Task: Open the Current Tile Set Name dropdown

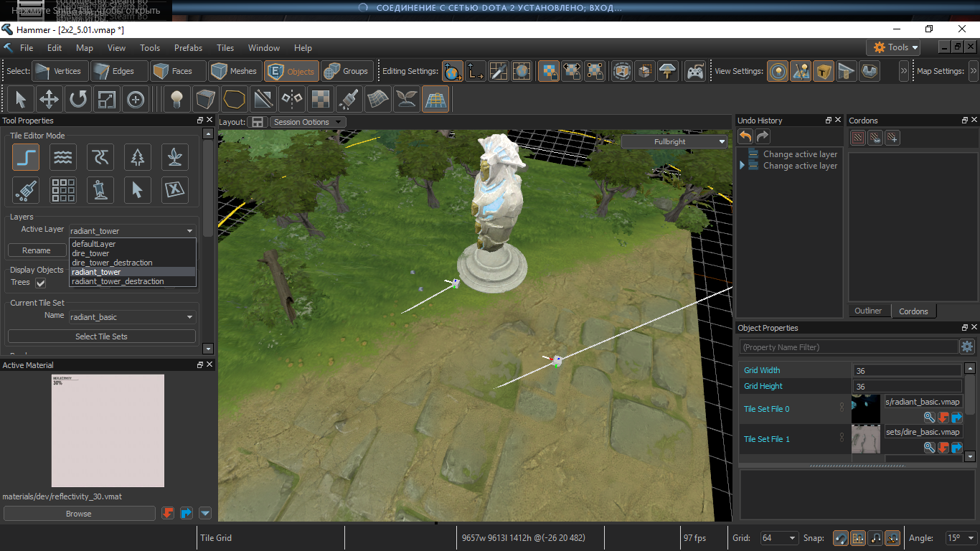Action: tap(132, 317)
